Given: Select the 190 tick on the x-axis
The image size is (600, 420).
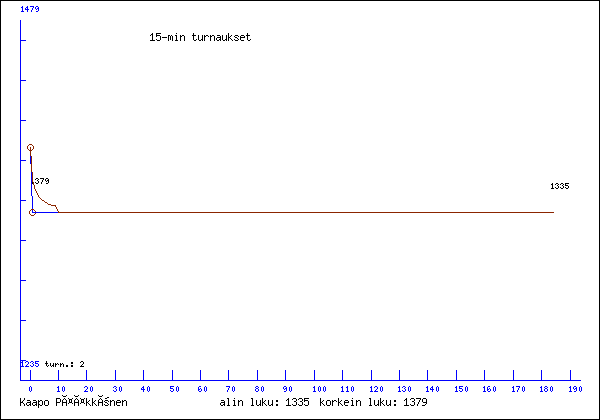Looking at the screenshot, I should pos(575,388).
